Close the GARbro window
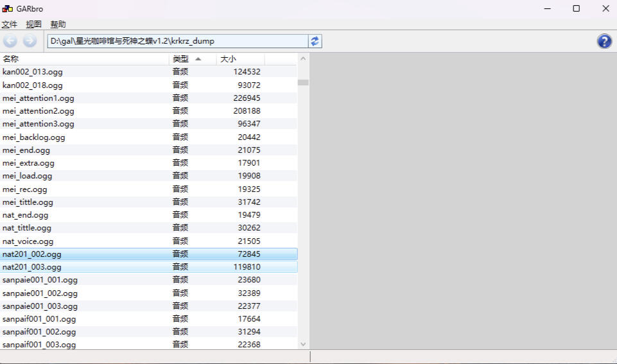 pyautogui.click(x=605, y=8)
